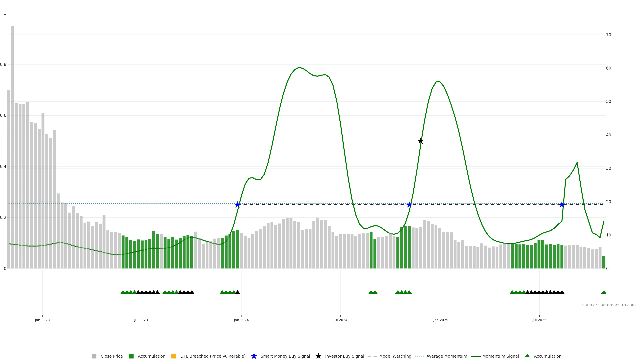This screenshot has height=362, width=644.
Task: Click the black Investor Buy Signal star on chart
Action: click(x=421, y=141)
